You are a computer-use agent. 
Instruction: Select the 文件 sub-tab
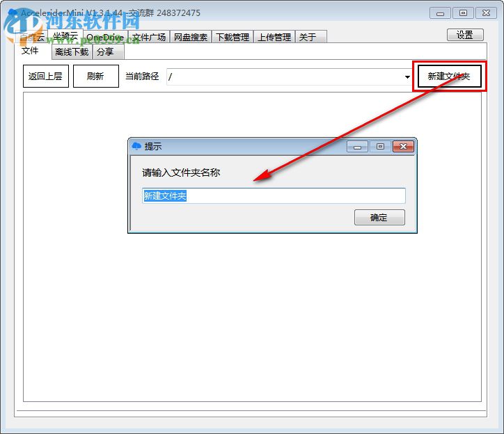31,51
